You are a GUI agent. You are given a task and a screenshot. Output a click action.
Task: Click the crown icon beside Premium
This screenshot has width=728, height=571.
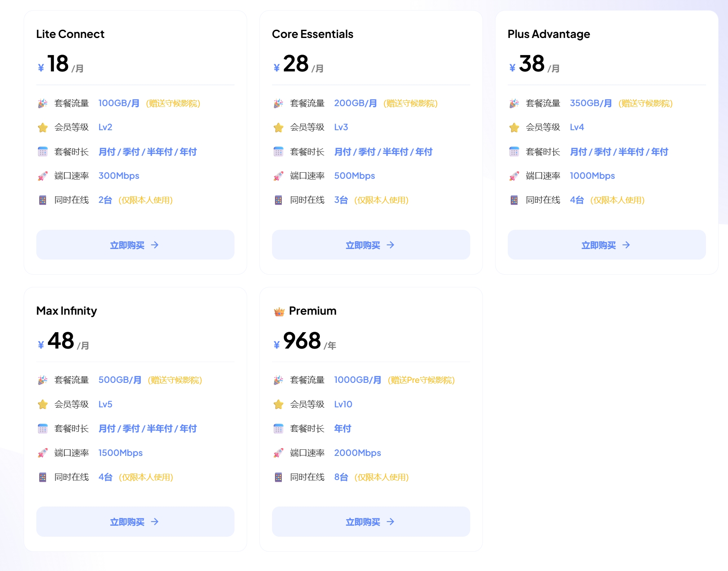[279, 312]
